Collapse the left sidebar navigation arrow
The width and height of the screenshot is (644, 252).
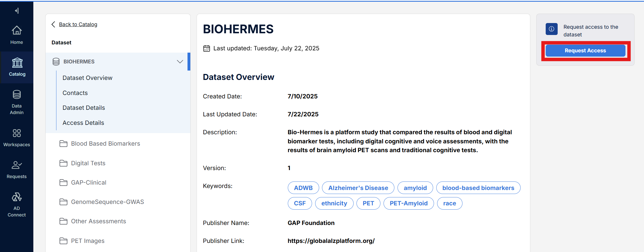(17, 11)
